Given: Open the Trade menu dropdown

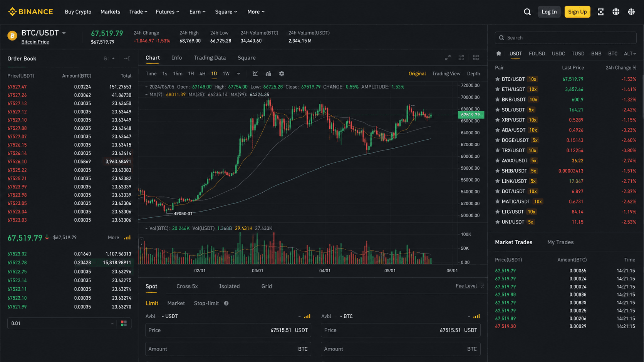Looking at the screenshot, I should (138, 12).
